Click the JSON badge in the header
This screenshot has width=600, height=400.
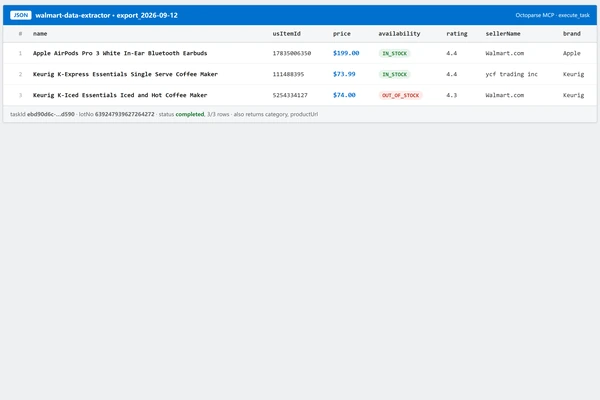(x=21, y=15)
